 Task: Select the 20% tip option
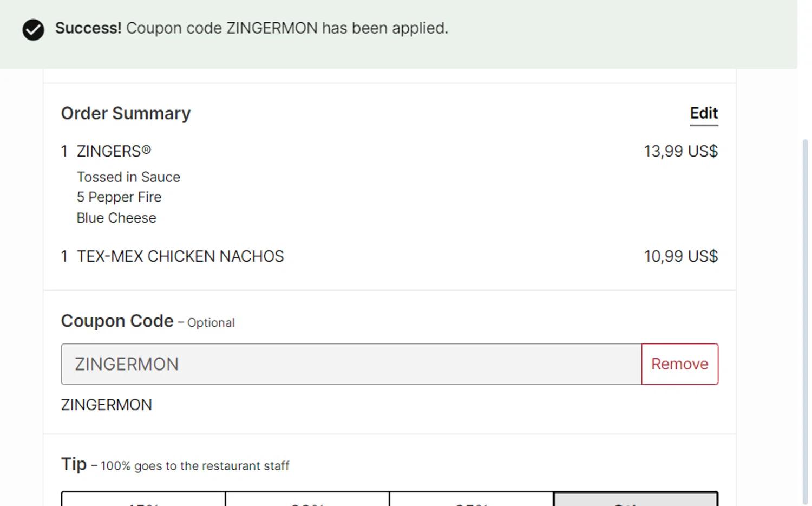pos(307,499)
